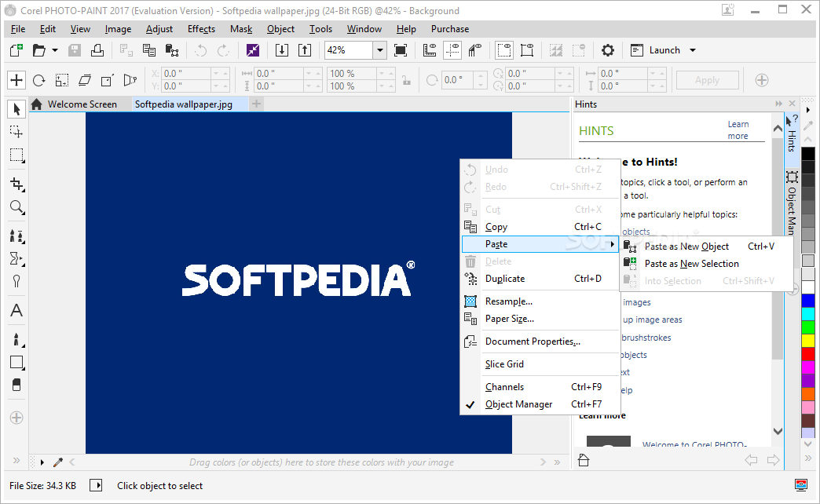Click the Export icon
The image size is (820, 504).
[x=305, y=50]
